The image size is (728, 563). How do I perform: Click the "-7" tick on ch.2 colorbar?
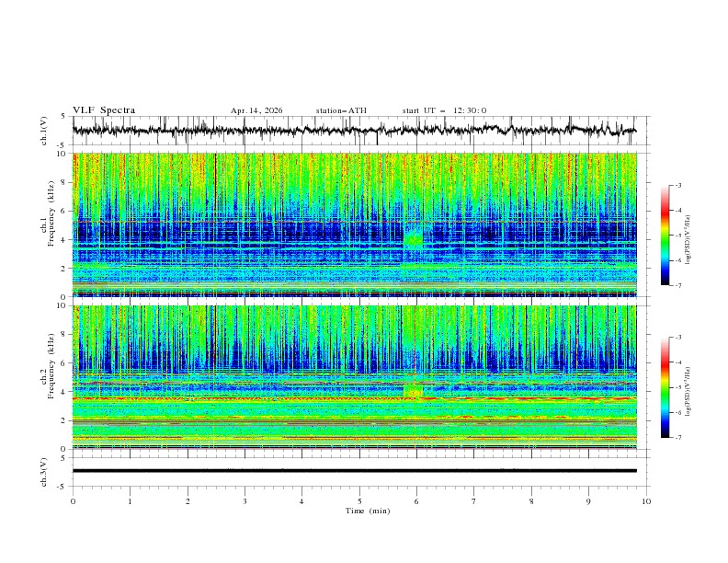pyautogui.click(x=678, y=438)
